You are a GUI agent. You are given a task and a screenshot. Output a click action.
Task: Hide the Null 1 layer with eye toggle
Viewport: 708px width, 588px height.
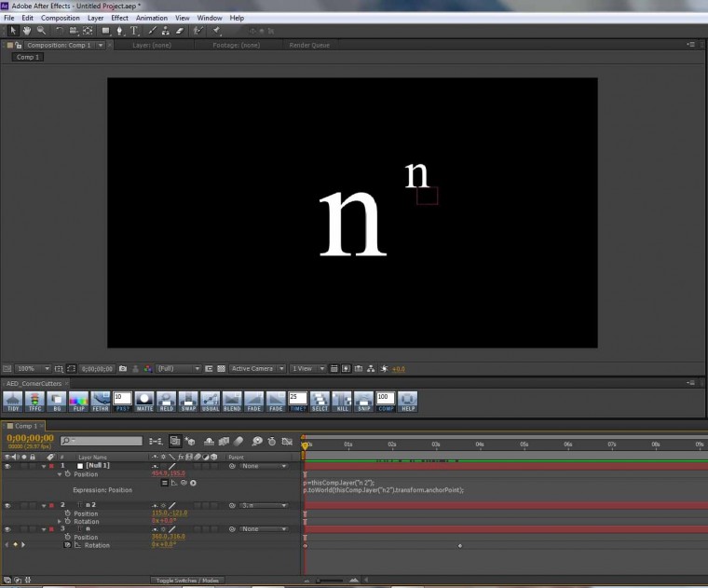click(7, 466)
